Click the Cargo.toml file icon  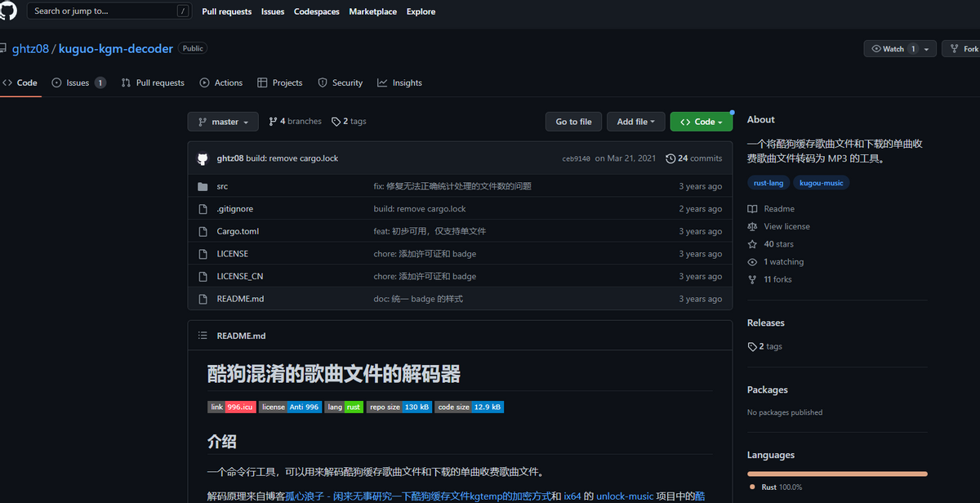pyautogui.click(x=203, y=231)
